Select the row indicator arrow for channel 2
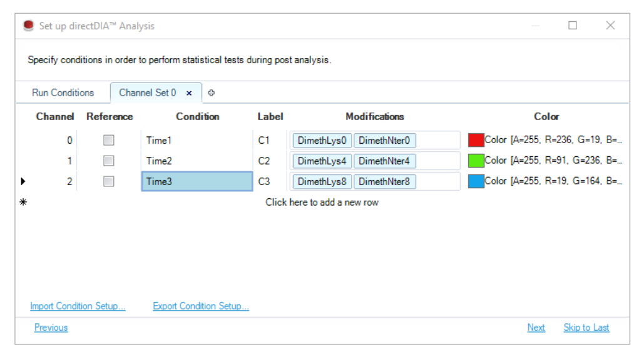Image resolution: width=644 pixels, height=357 pixels. pyautogui.click(x=23, y=181)
